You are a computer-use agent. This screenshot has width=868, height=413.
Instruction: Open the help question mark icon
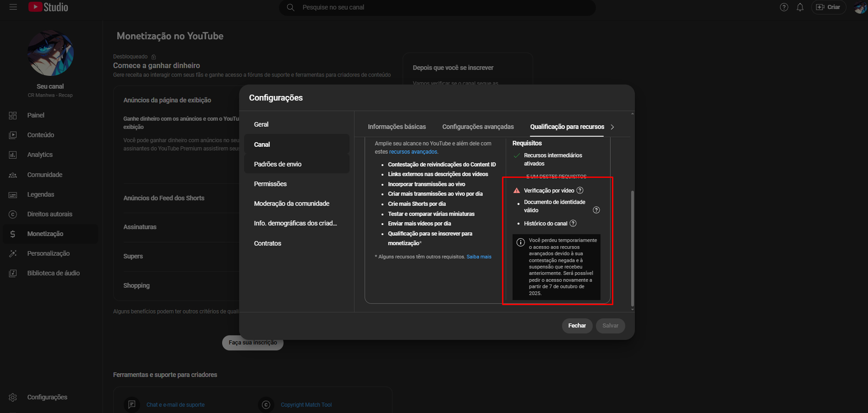point(784,7)
